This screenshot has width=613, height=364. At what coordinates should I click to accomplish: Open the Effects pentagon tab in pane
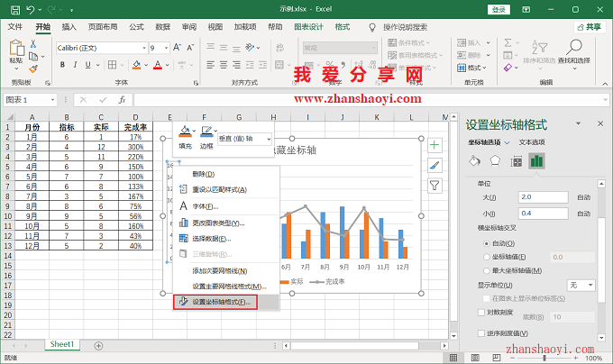pos(495,161)
